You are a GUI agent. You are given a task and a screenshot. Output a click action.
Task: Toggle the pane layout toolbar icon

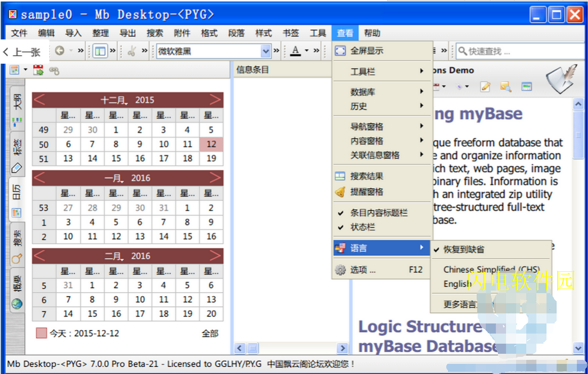pos(100,51)
